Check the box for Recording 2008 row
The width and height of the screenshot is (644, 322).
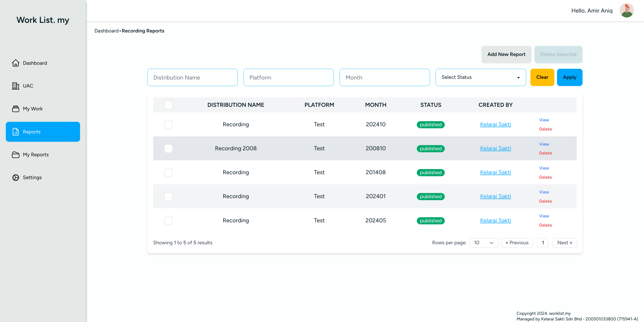pos(168,148)
